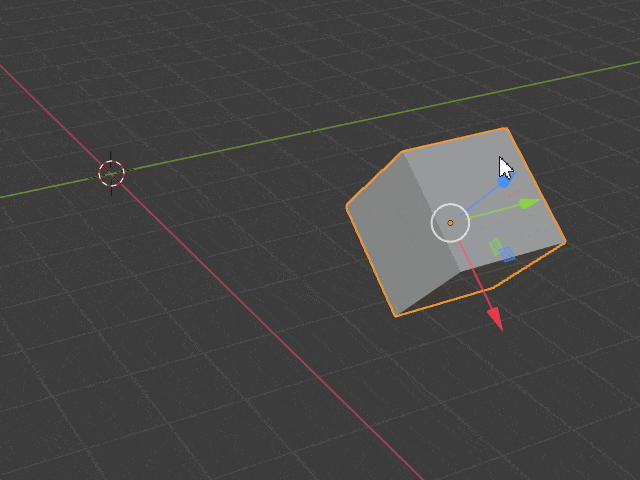The width and height of the screenshot is (640, 480).
Task: Click the white circle free-move gizmo handle
Action: [450, 223]
